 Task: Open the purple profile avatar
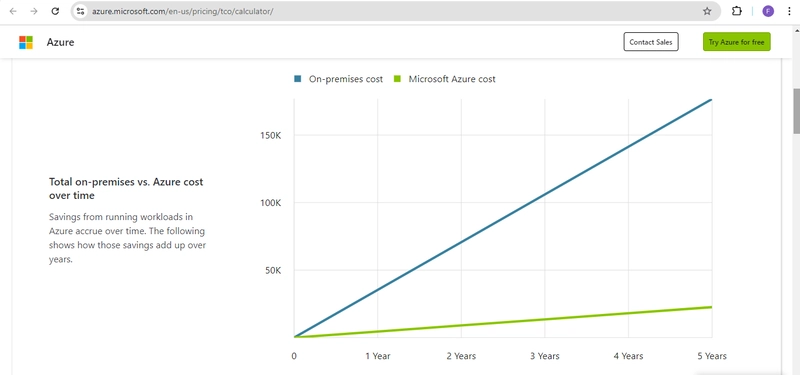click(768, 11)
